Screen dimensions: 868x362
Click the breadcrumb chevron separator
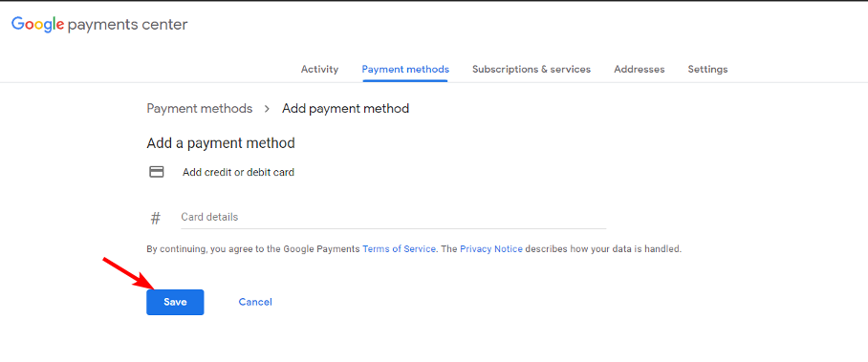(268, 109)
